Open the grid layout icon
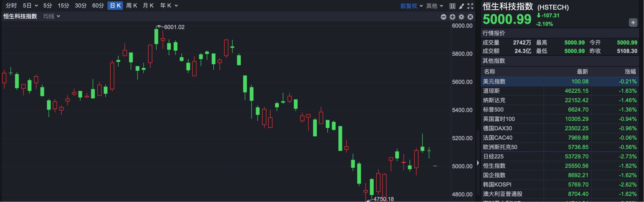Image resolution: width=644 pixels, height=202 pixels. (x=452, y=6)
